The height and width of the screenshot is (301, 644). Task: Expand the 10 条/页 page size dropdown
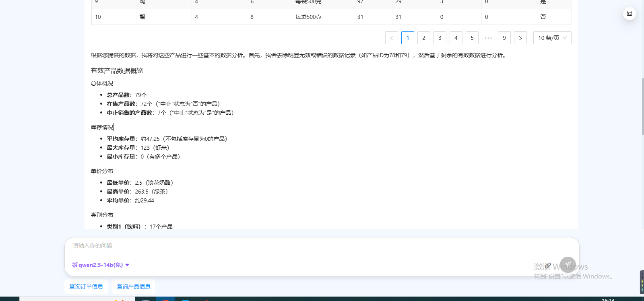(552, 38)
